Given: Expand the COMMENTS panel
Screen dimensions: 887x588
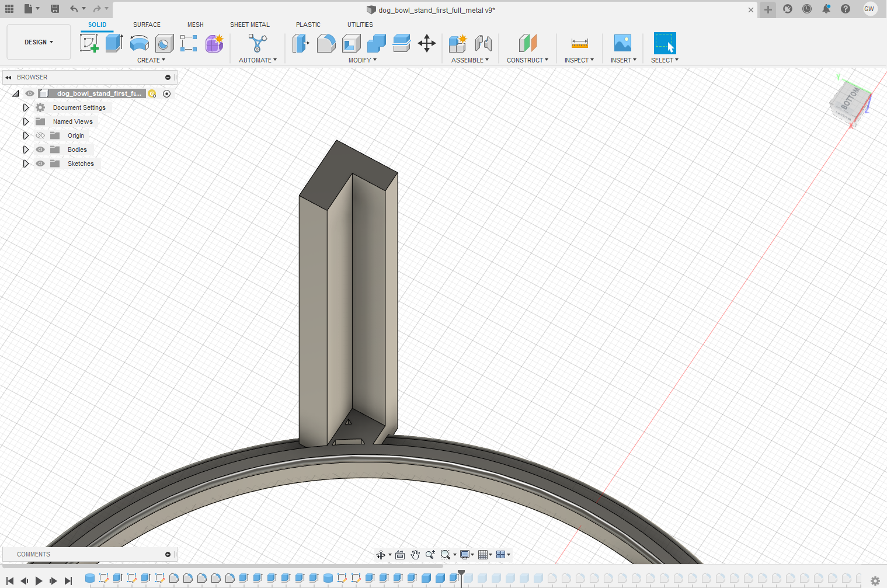Looking at the screenshot, I should pos(168,554).
